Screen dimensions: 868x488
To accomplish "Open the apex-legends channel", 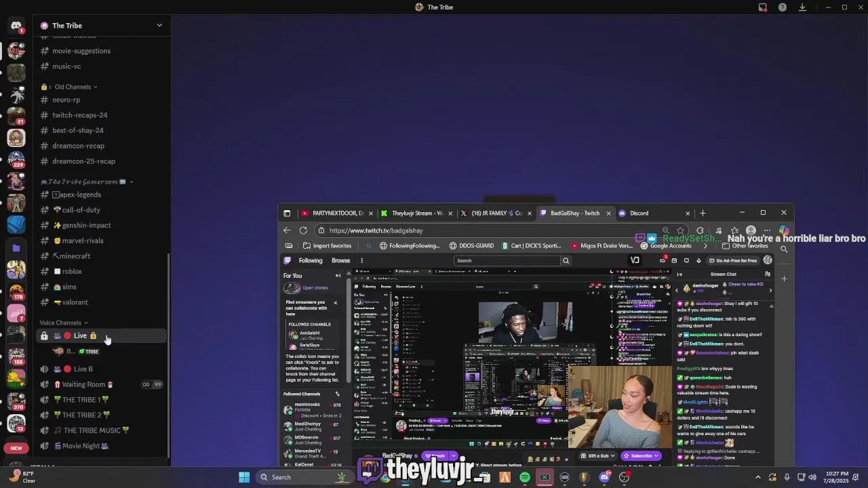I will tap(102, 195).
